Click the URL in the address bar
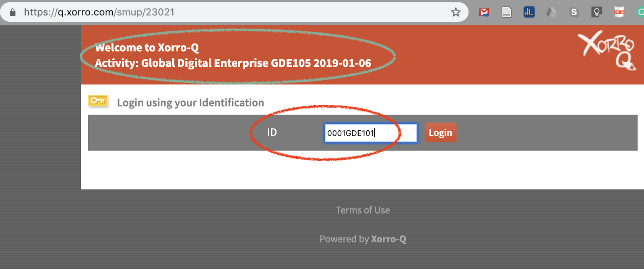Image resolution: width=644 pixels, height=269 pixels. pyautogui.click(x=99, y=12)
